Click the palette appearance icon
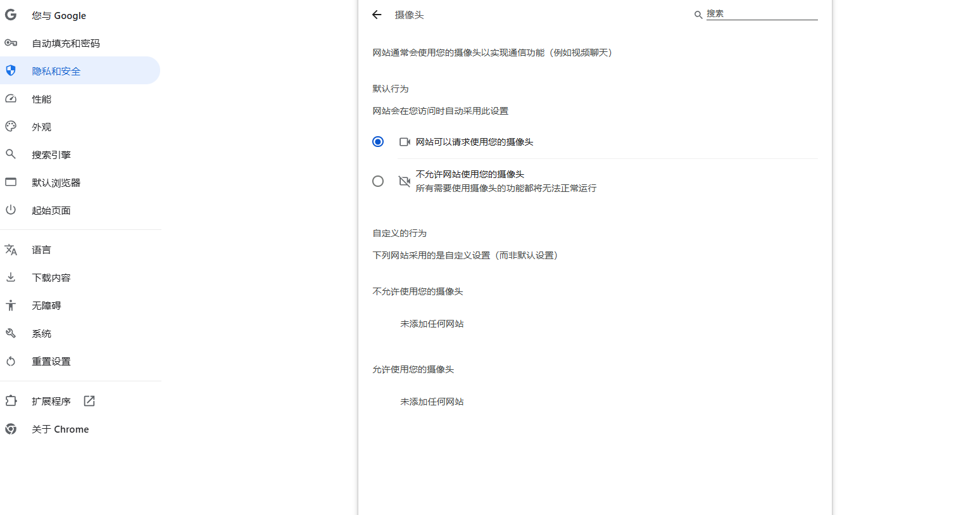Screen dimensions: 980x515 point(11,126)
